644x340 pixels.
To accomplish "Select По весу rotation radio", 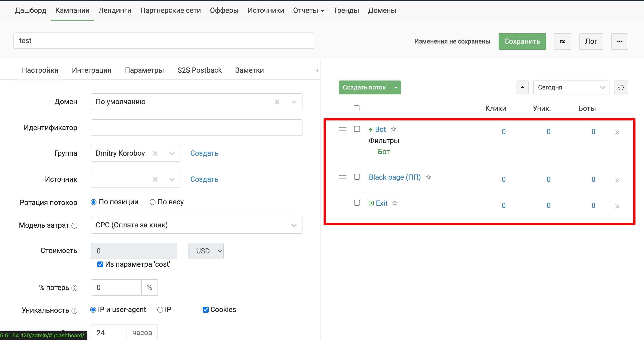I will (x=153, y=202).
